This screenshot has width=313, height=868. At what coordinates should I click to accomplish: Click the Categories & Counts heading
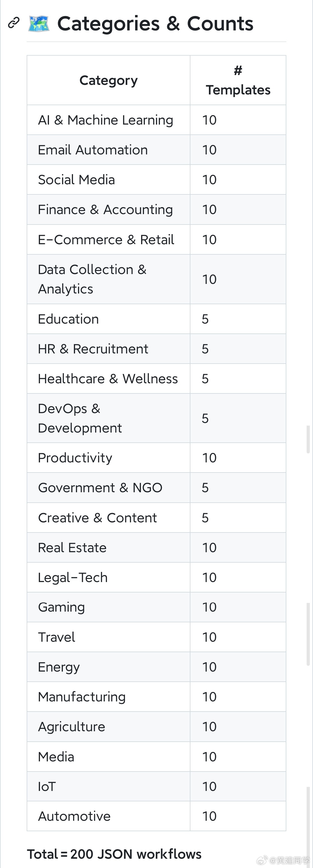(x=155, y=23)
